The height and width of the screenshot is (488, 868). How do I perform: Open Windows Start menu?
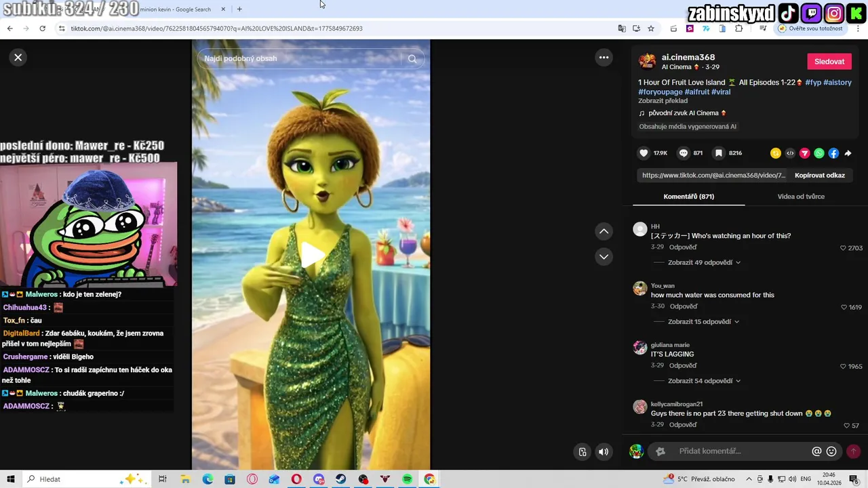pos(11,479)
